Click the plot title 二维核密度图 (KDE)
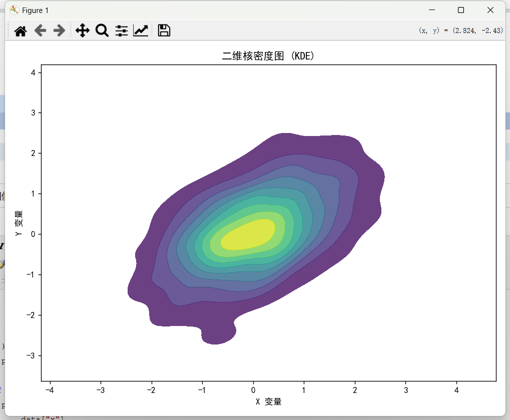The image size is (510, 420). [x=268, y=56]
